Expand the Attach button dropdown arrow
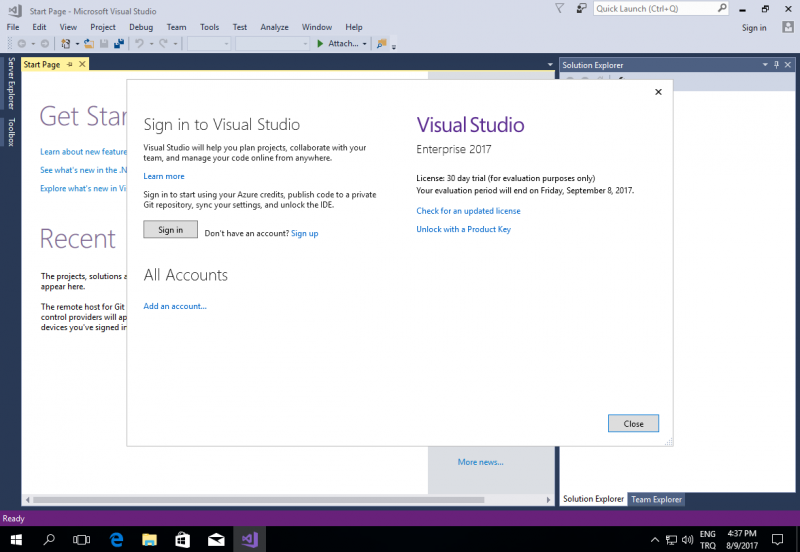 point(364,44)
